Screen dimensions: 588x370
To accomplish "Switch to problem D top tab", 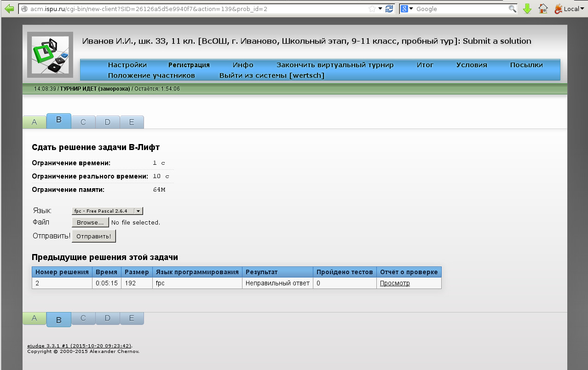I will tap(108, 122).
